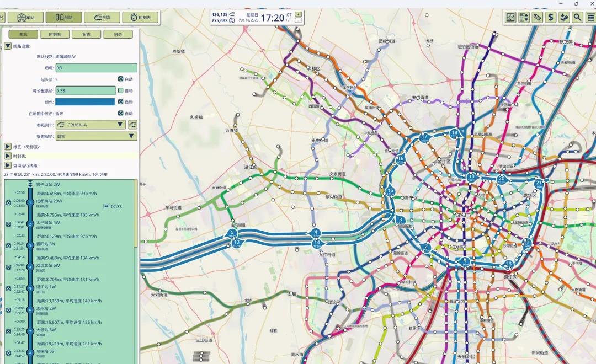Open the tags icon in top-right toolbar
Screen dimensions: 596x364
coord(537,17)
